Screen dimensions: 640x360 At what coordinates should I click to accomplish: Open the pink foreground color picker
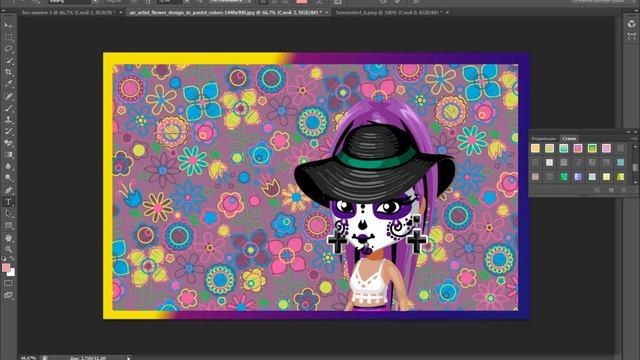pos(6,267)
